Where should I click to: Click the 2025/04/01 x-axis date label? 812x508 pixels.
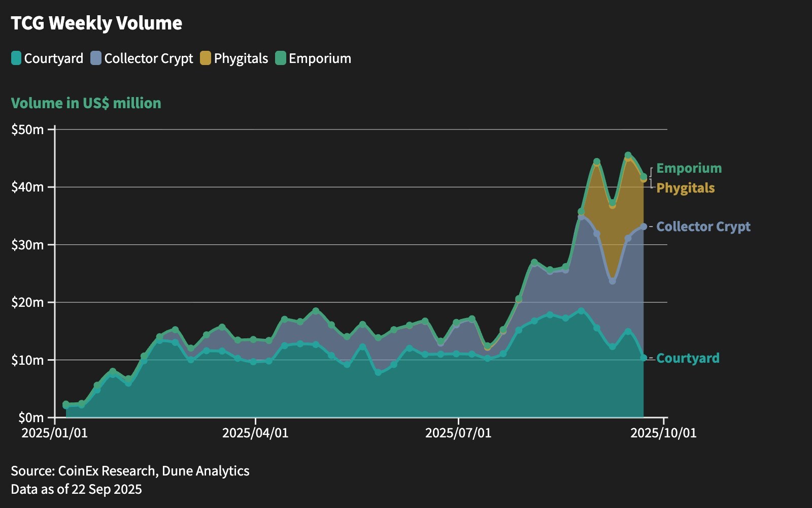point(255,433)
